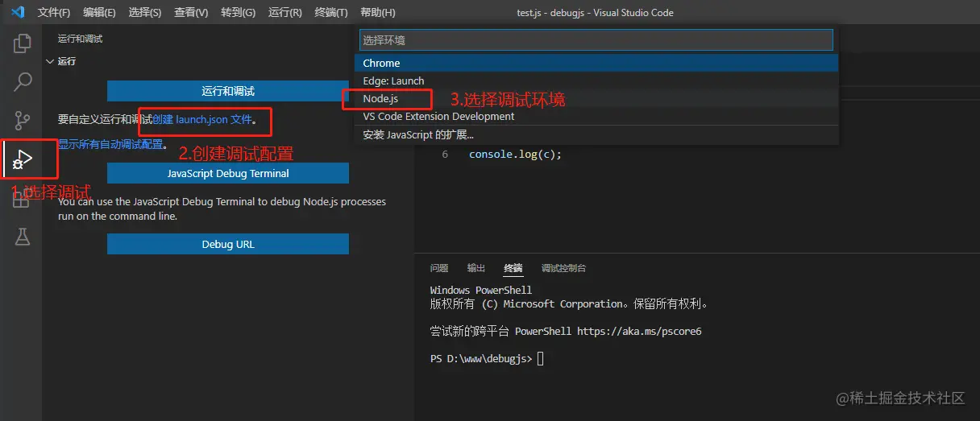Click the 运行和调试 blue button
980x421 pixels.
(x=228, y=91)
